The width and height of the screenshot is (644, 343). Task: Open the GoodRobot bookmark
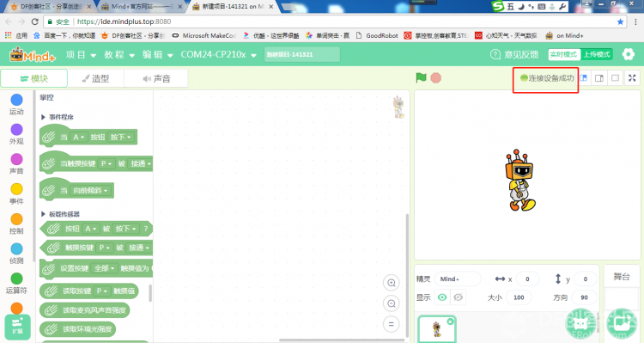tap(377, 36)
